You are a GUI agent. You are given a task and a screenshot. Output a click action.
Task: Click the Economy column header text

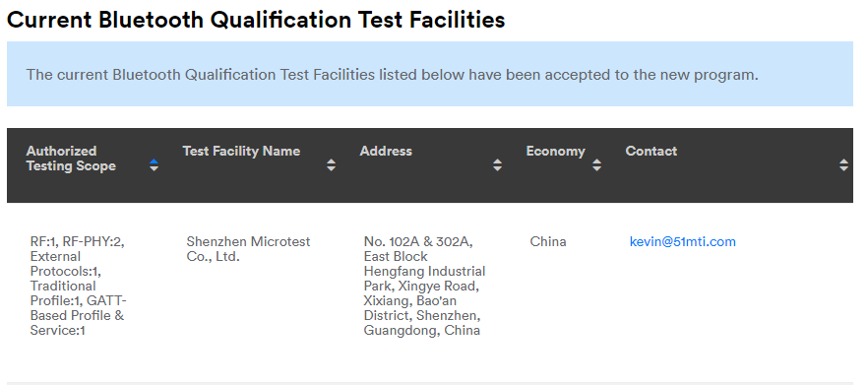point(555,152)
